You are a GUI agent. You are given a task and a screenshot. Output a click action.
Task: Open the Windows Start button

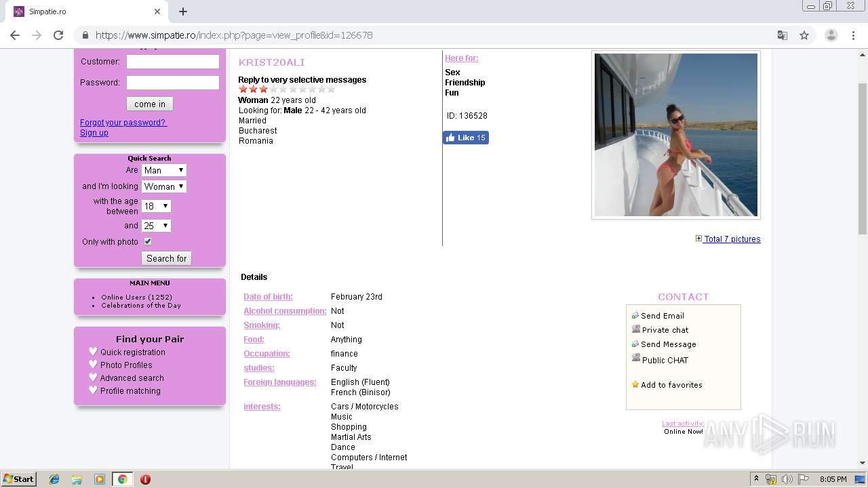(19, 479)
